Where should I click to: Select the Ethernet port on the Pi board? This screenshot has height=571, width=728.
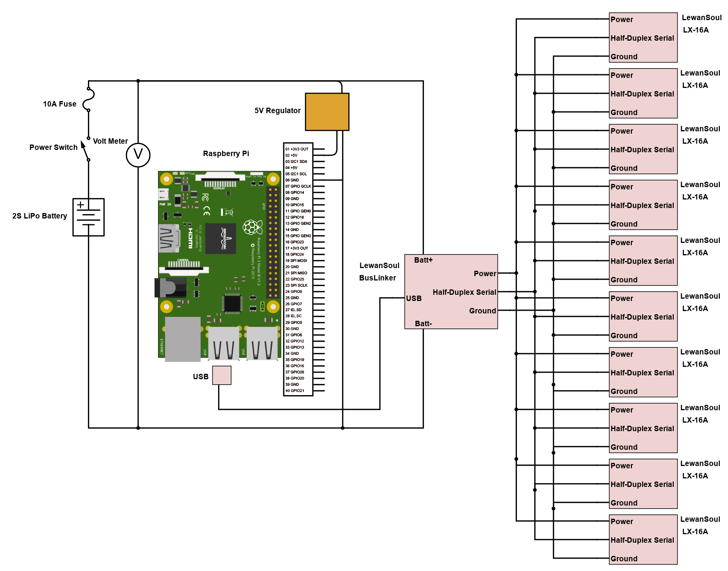pos(183,339)
